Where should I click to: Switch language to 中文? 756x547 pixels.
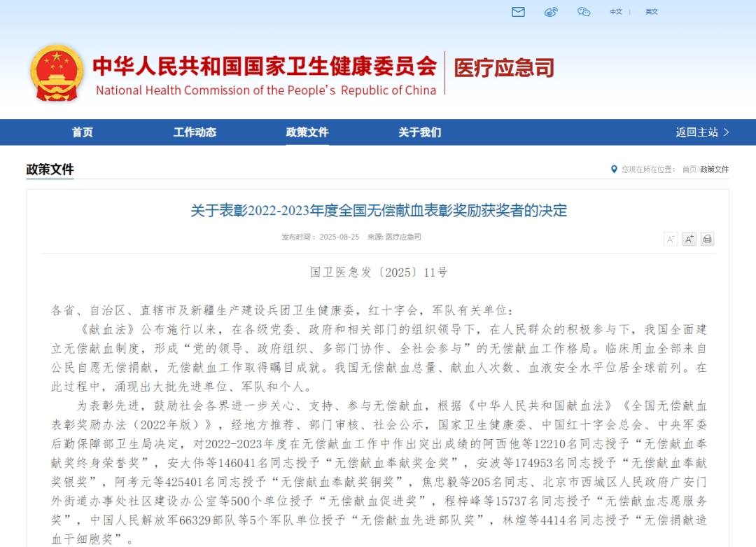[x=615, y=12]
